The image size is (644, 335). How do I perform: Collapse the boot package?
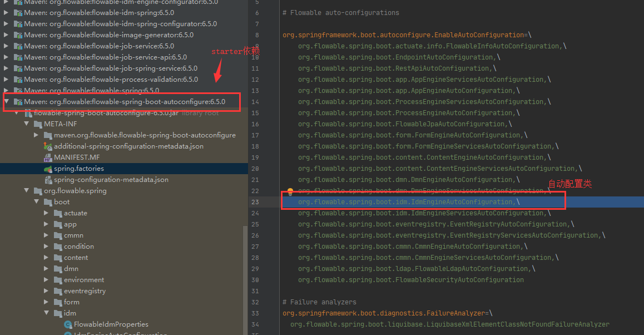pos(37,201)
